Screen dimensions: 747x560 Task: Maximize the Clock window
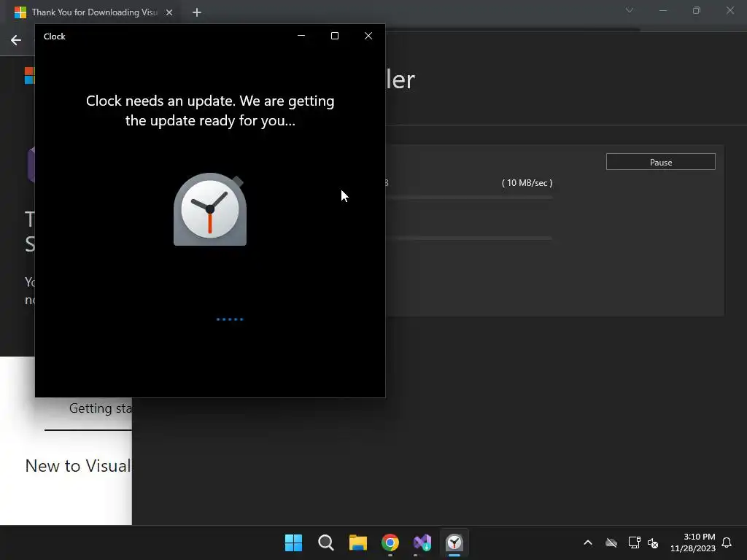coord(335,36)
